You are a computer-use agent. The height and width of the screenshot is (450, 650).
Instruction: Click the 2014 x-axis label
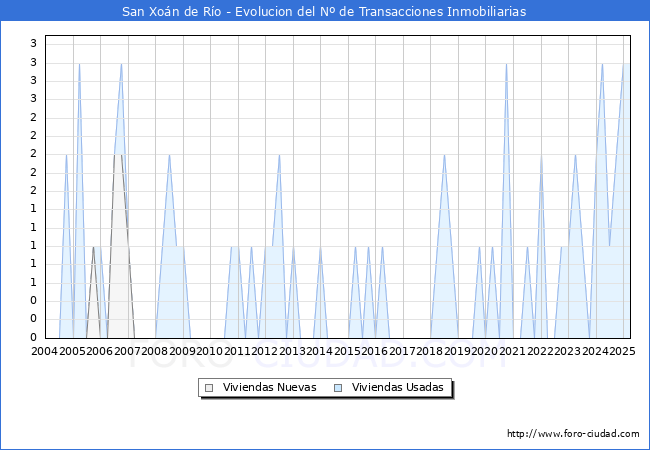320,351
